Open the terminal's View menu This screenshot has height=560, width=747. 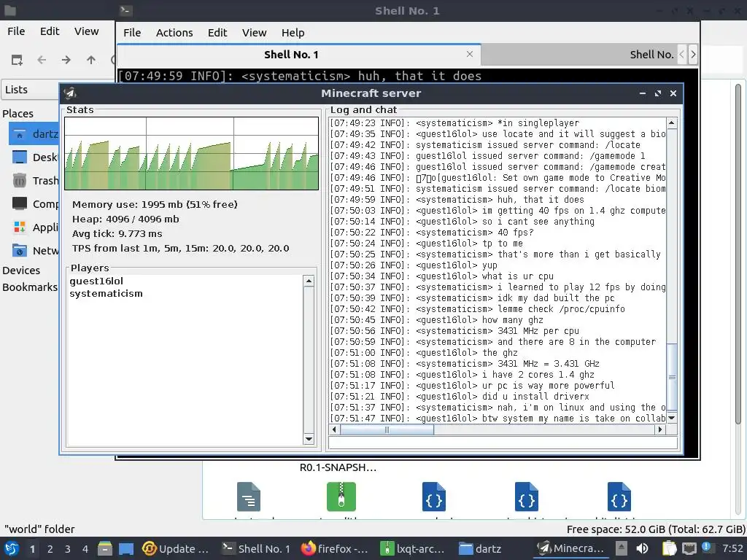tap(254, 33)
